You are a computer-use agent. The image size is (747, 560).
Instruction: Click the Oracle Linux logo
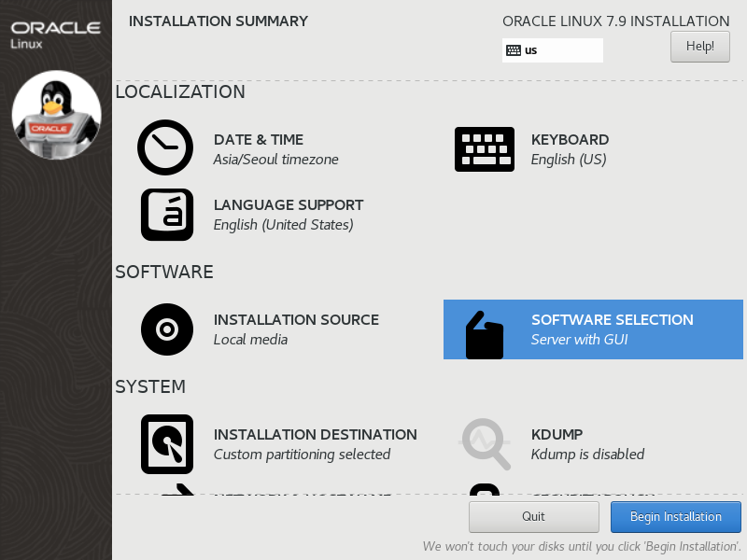55,35
